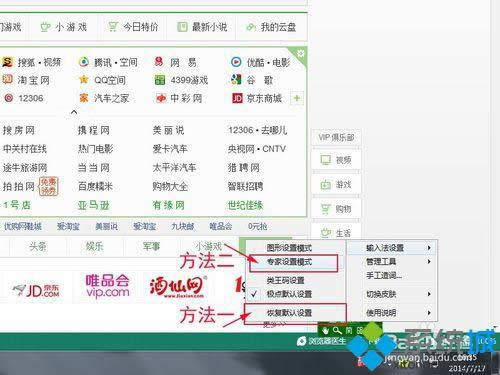Click the cup icon beside 小游戏 in top navigation
Viewport: 500px width, 375px height.
pyautogui.click(x=45, y=27)
